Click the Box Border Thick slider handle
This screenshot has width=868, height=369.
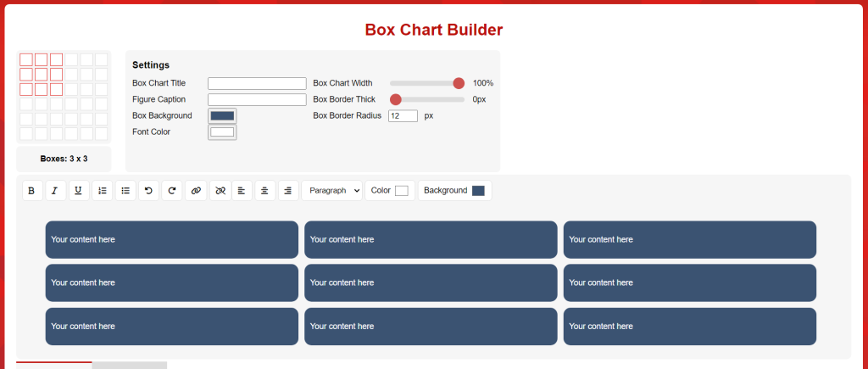click(395, 100)
